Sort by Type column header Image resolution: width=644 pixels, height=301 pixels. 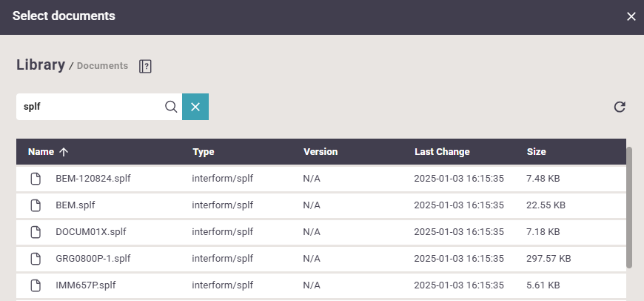(x=203, y=152)
